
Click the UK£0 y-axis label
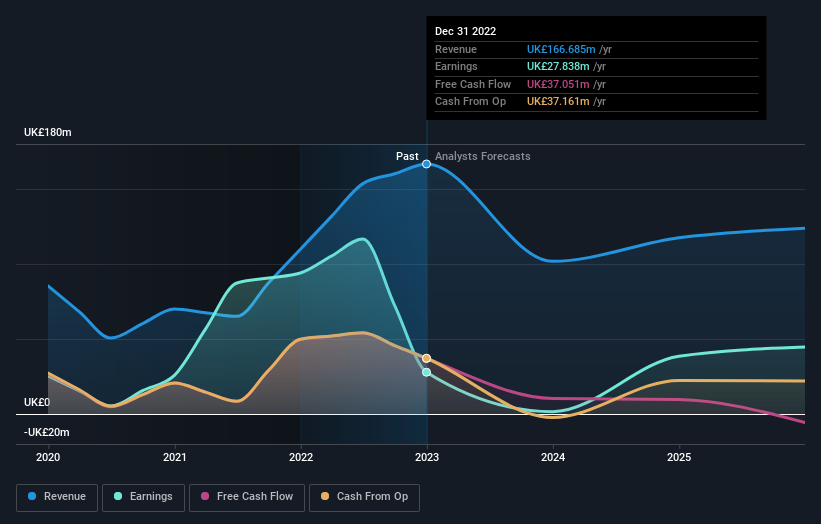(x=37, y=402)
